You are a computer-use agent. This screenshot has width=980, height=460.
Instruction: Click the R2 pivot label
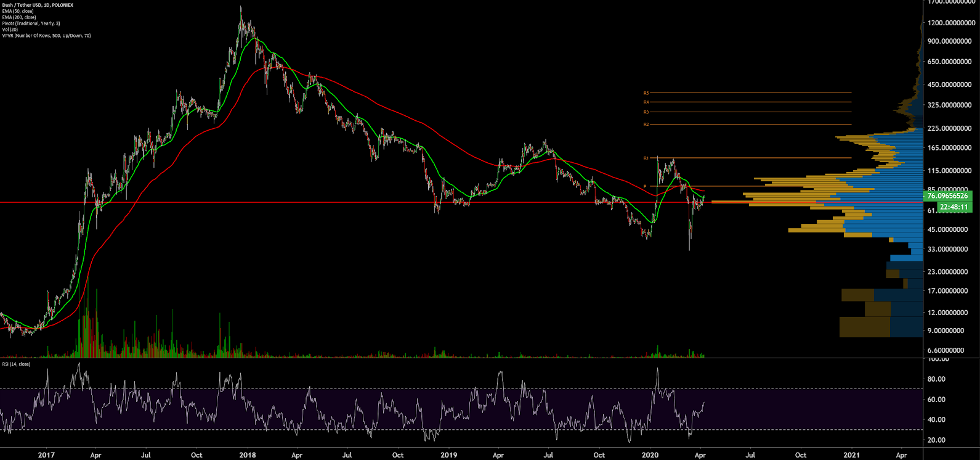646,125
